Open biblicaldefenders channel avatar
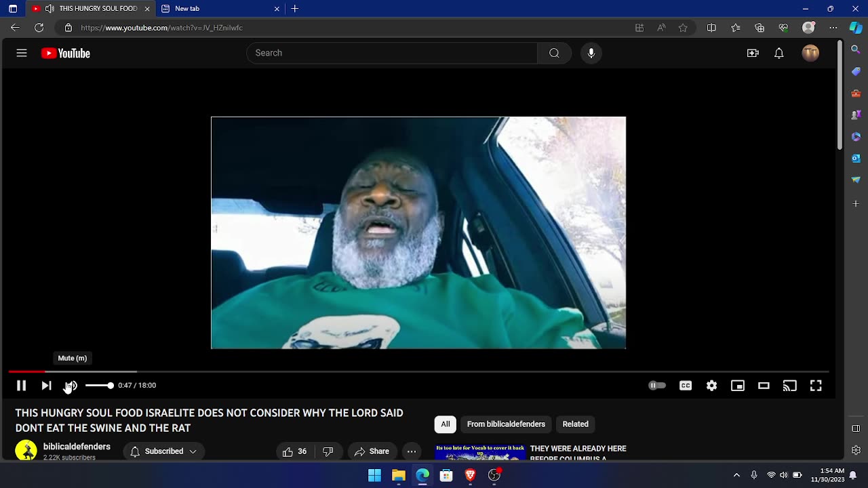 26,451
